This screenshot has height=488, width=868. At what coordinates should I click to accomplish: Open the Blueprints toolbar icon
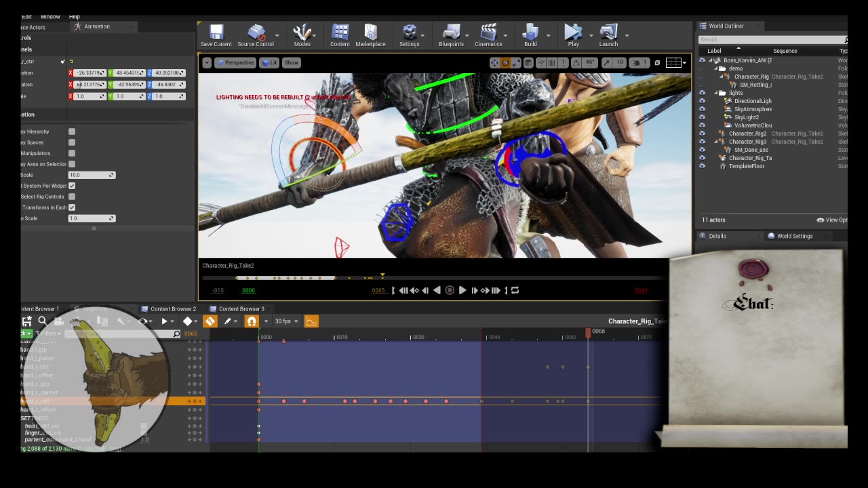click(x=451, y=35)
